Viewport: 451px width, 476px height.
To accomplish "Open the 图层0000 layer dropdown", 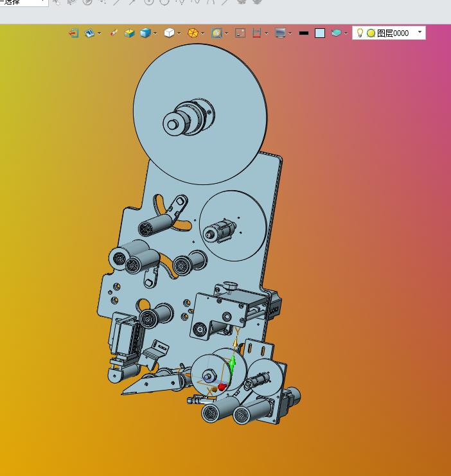I will point(420,32).
